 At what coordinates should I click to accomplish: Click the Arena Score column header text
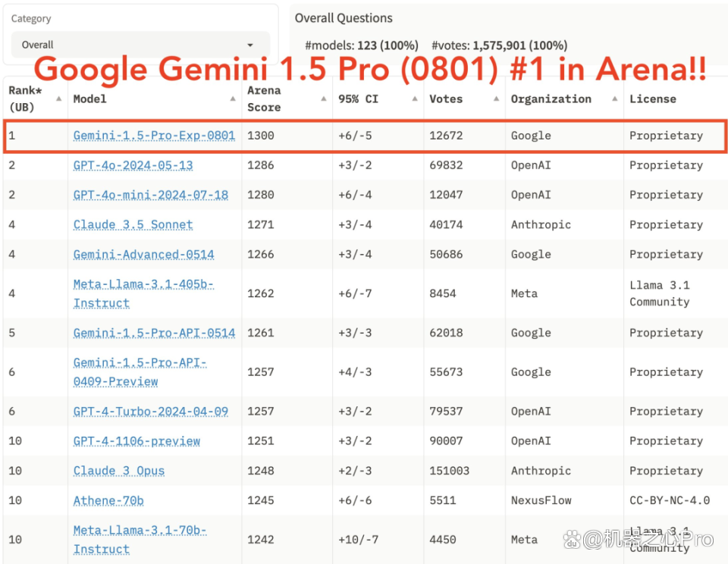click(264, 99)
